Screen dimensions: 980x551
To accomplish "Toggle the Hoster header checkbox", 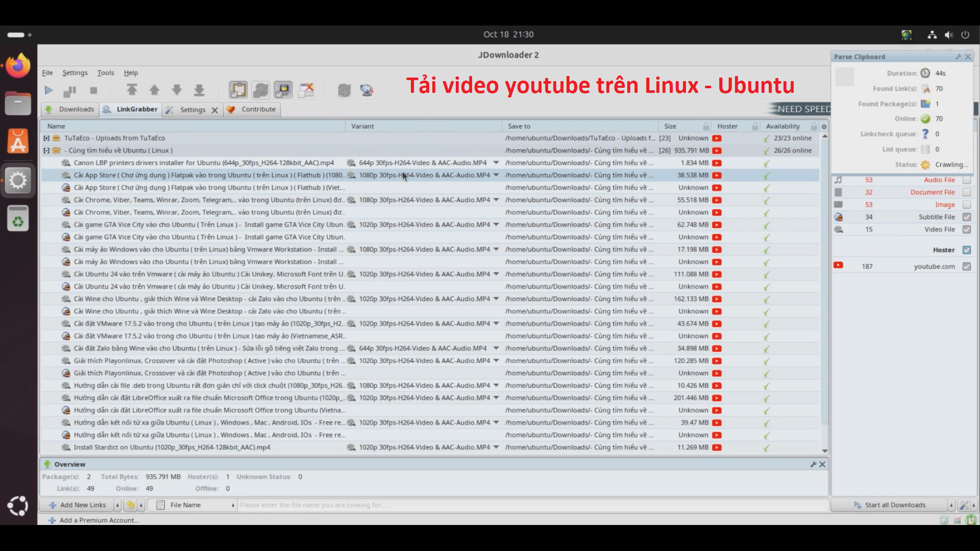I will click(966, 250).
